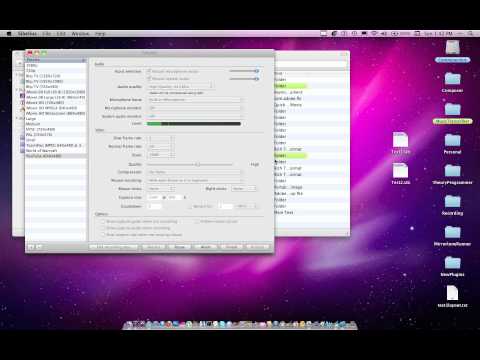
Task: Open the volume control in menu bar
Action: [384, 34]
